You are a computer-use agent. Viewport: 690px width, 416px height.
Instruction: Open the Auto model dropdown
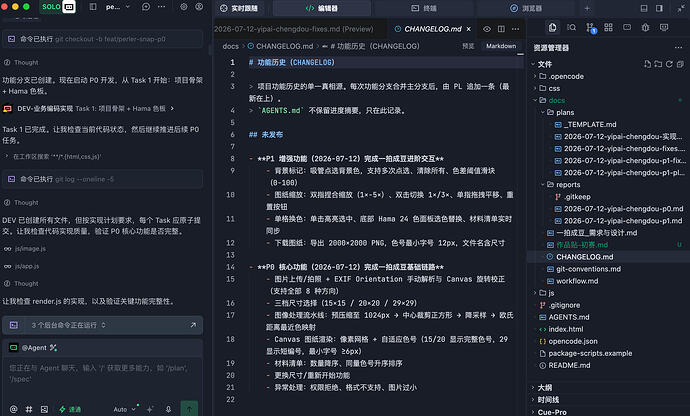[x=125, y=409]
